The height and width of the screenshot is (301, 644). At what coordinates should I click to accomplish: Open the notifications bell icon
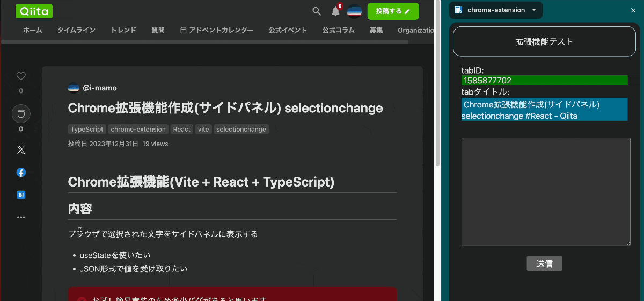coord(336,11)
